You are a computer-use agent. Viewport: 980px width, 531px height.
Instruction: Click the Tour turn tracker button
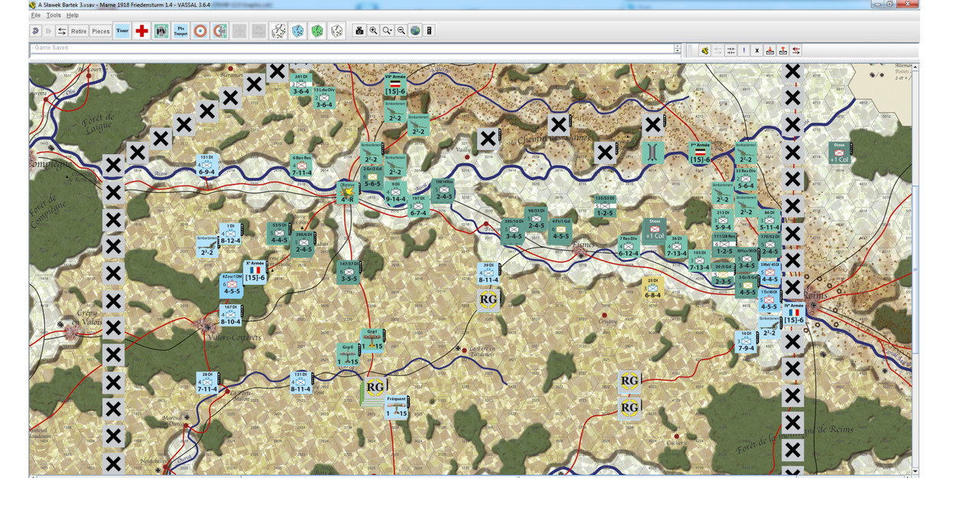122,31
